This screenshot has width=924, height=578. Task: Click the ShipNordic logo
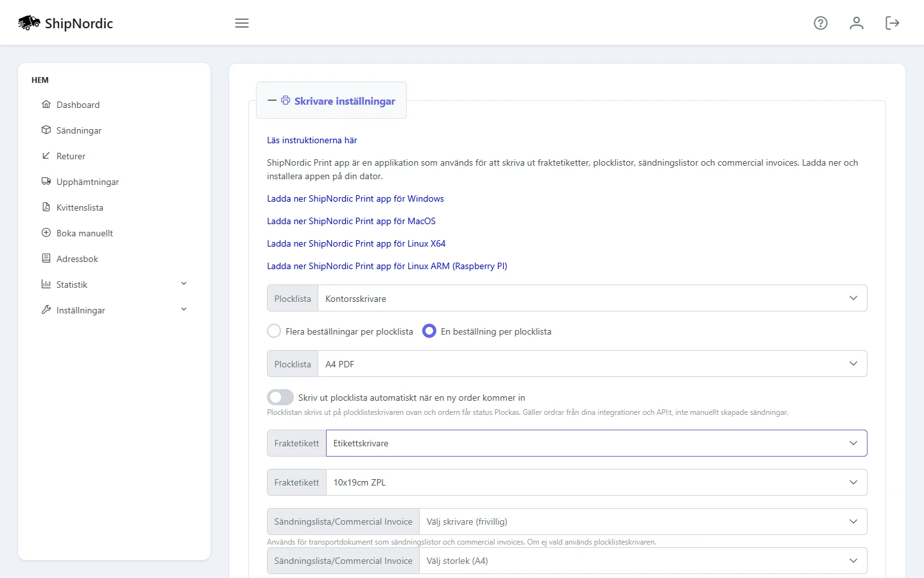pos(65,23)
